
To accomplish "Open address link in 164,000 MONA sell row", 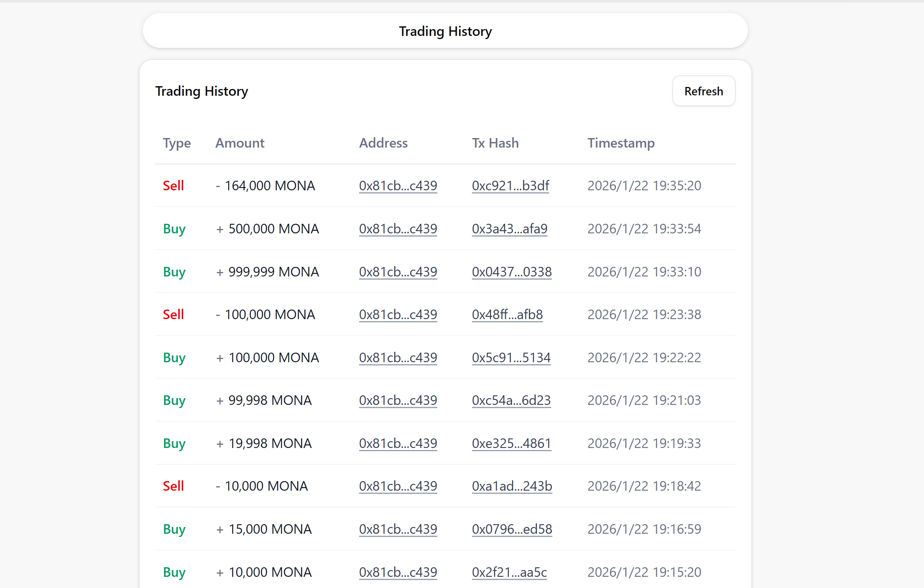I will point(398,185).
